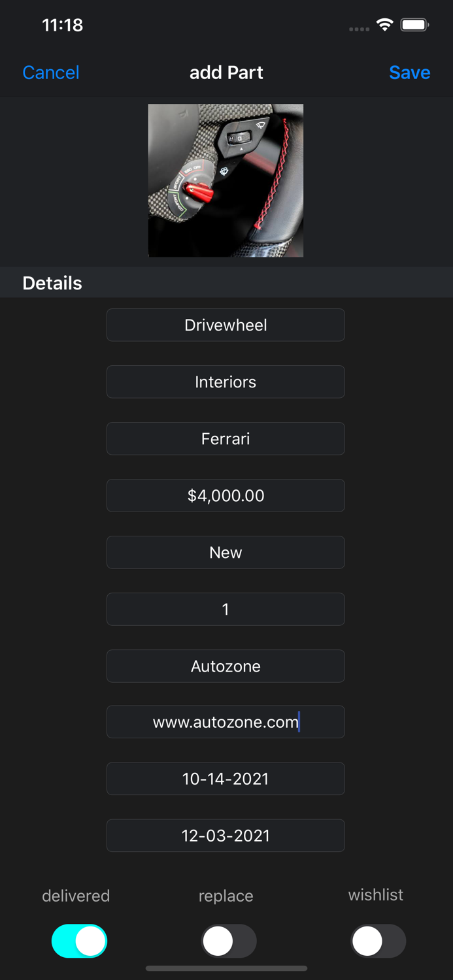Screen dimensions: 453x980
Task: Cancel adding the part
Action: 50,73
